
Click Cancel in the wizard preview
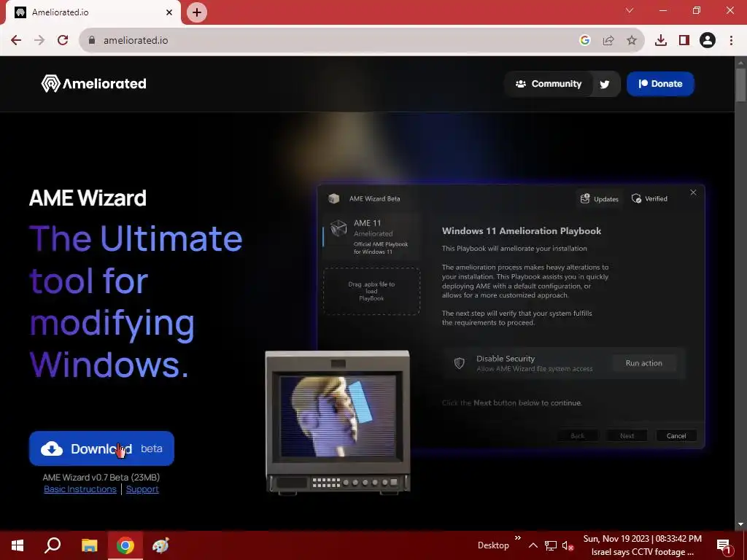point(676,436)
